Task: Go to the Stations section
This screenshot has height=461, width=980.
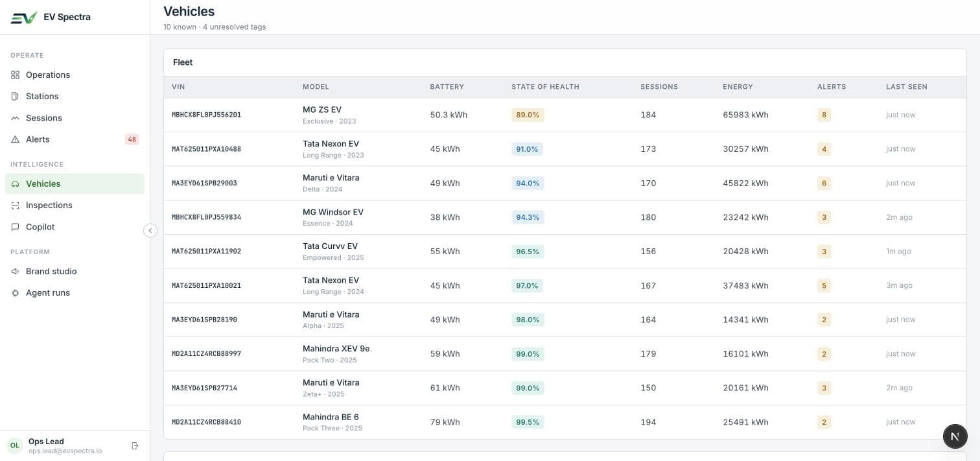Action: (x=75, y=97)
